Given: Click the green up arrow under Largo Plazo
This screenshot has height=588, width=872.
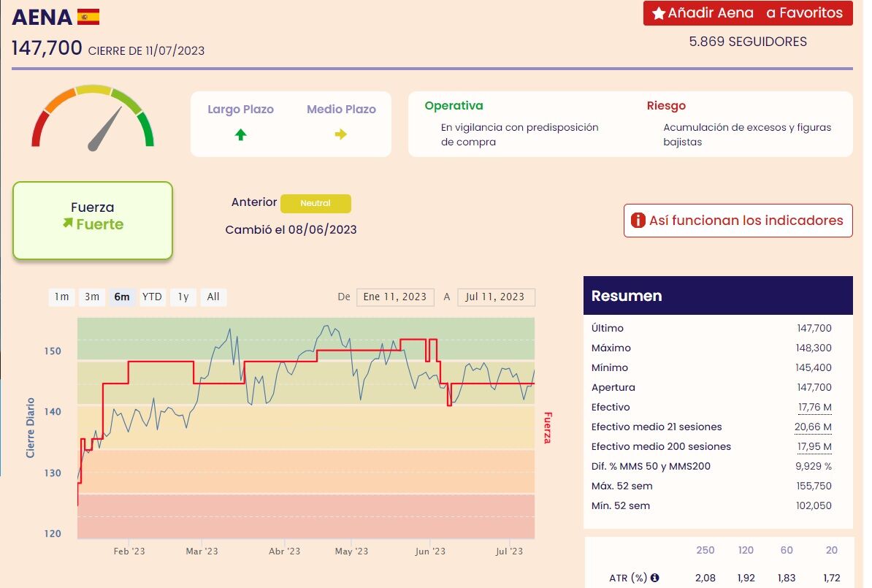Looking at the screenshot, I should point(240,134).
